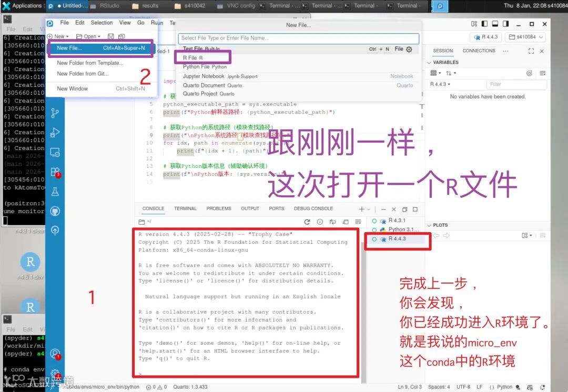Open the R 4.4.3 session dropdown in Variables

(440, 84)
